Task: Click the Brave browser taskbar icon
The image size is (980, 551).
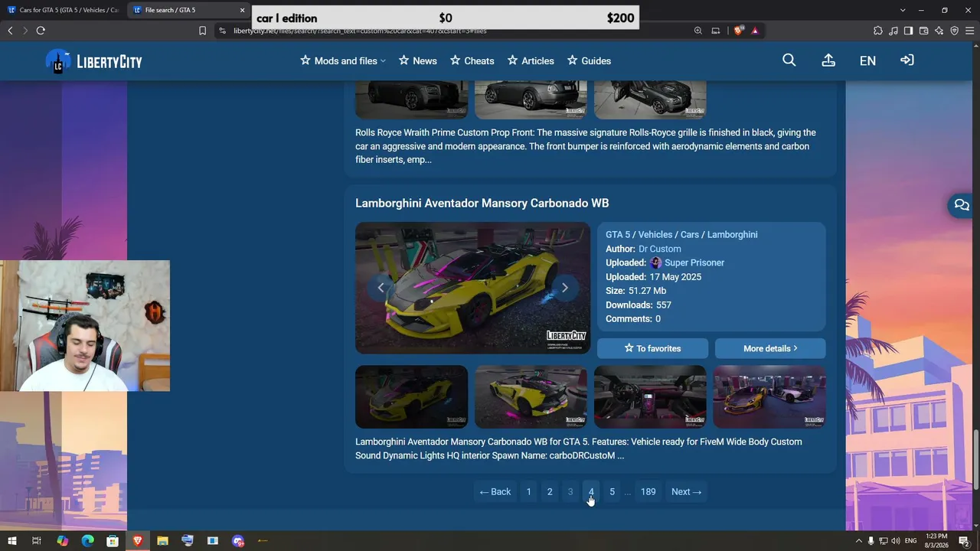Action: (x=138, y=541)
